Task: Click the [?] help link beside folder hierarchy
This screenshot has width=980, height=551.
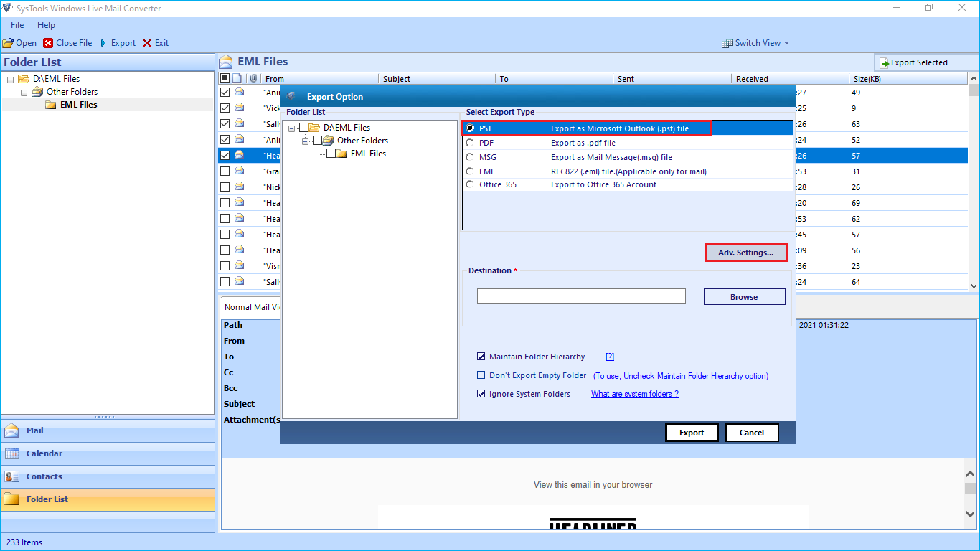Action: click(610, 357)
